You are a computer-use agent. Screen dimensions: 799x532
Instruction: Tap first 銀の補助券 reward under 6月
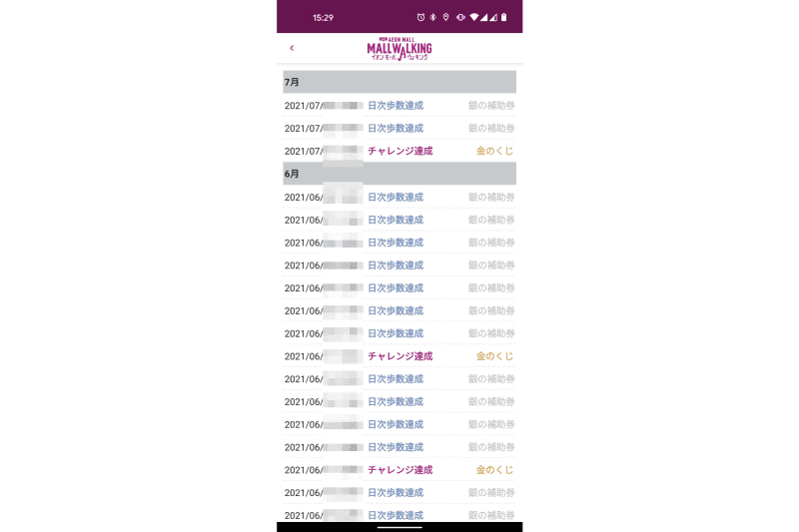491,197
